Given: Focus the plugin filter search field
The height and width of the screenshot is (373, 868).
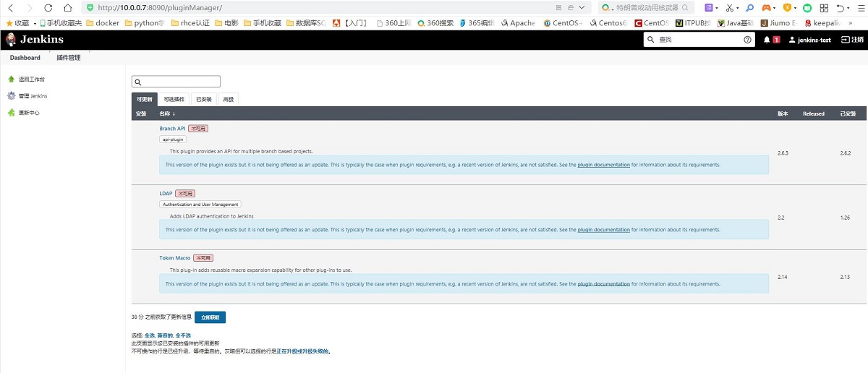Looking at the screenshot, I should coord(176,82).
